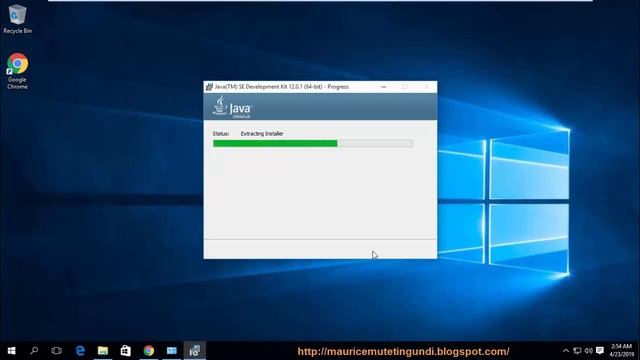640x360 pixels.
Task: Open Microsoft Store from taskbar
Action: (x=126, y=351)
